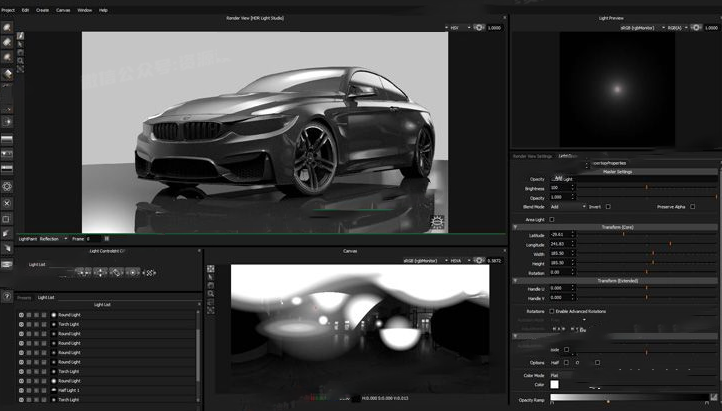Collapse the Transform (Core) section
The height and width of the screenshot is (411, 722).
516,227
